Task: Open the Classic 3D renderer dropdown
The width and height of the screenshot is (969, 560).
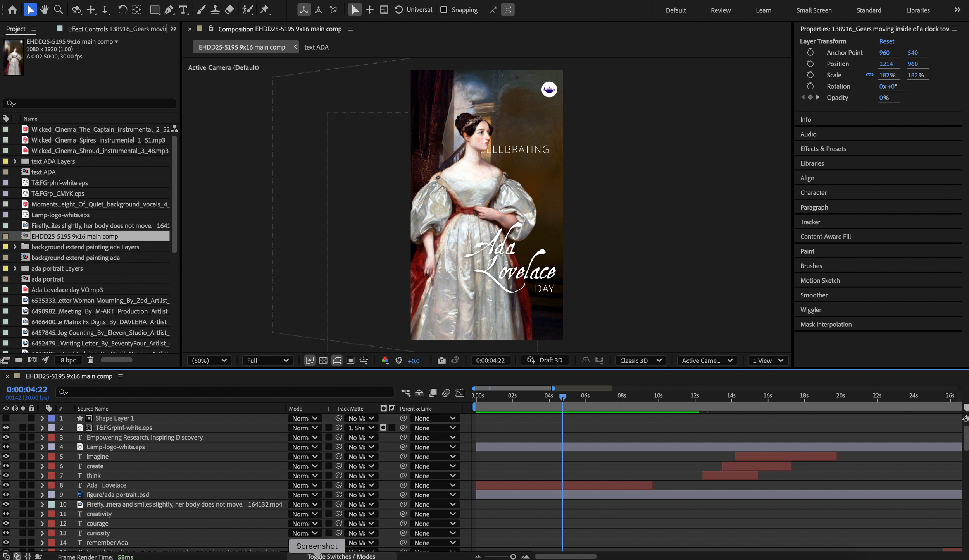Action: [x=640, y=361]
